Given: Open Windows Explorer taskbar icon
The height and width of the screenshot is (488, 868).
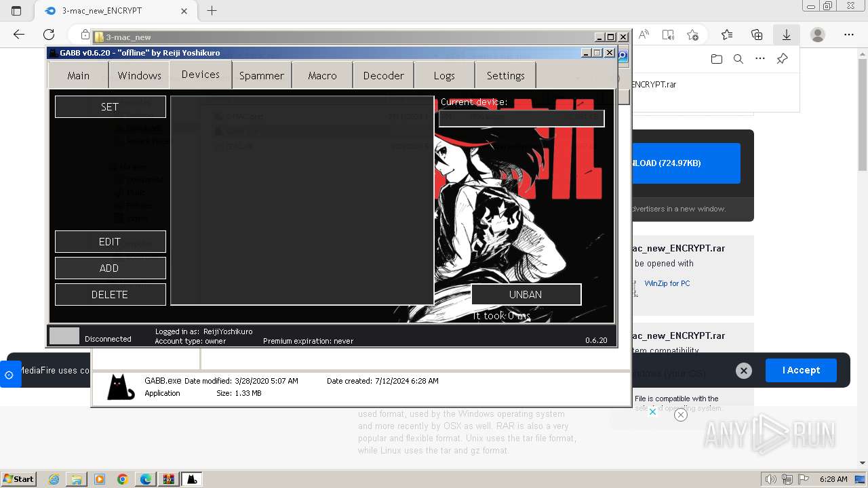Looking at the screenshot, I should click(77, 479).
